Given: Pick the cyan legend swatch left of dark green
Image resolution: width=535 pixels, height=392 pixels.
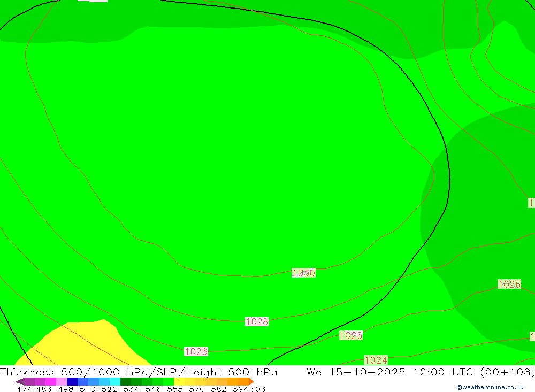Looking at the screenshot, I should coord(115,381).
